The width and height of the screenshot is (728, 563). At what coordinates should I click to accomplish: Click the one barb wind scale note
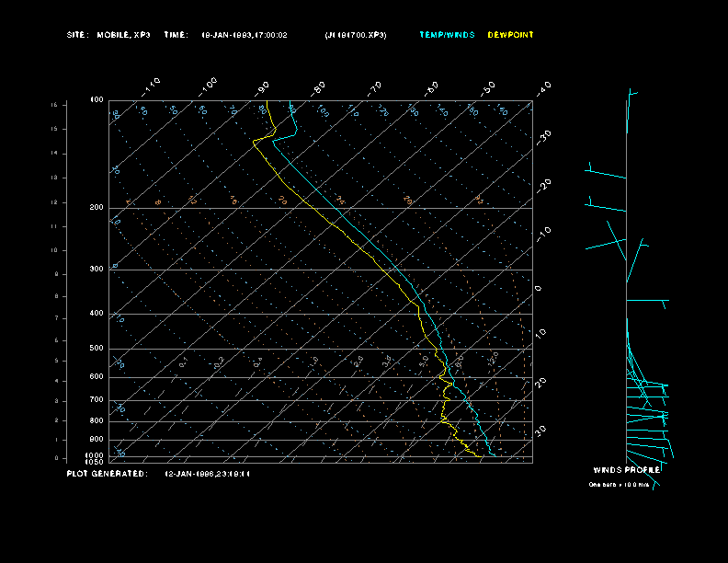click(x=620, y=484)
